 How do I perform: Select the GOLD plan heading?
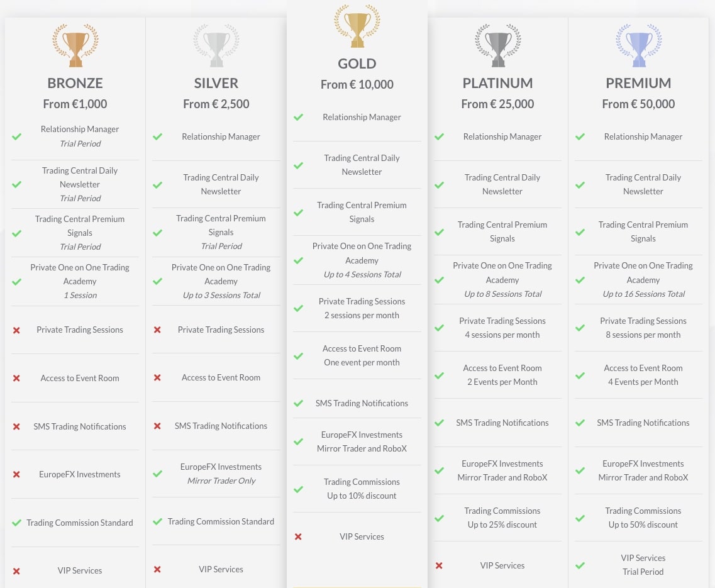point(357,64)
